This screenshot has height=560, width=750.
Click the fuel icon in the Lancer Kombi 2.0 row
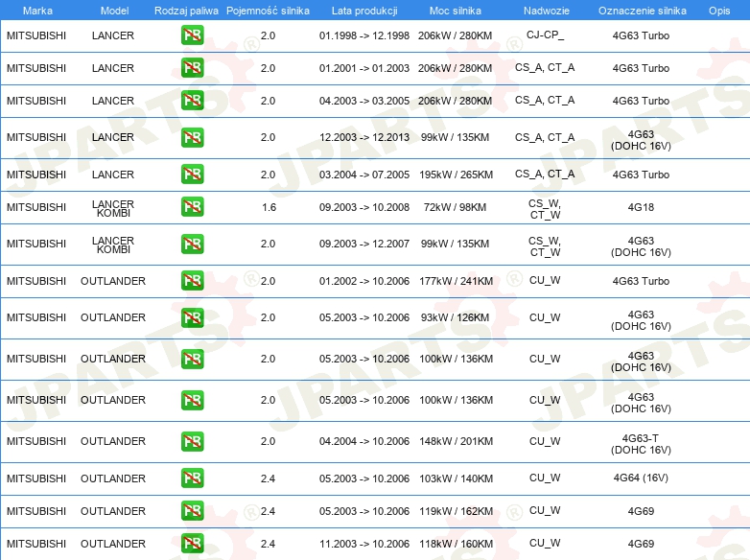click(192, 245)
